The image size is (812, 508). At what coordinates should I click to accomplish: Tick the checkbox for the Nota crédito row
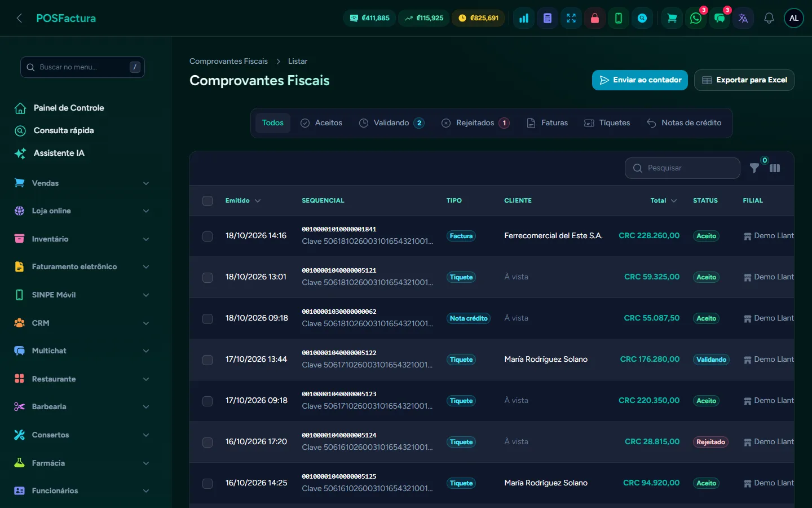[208, 318]
